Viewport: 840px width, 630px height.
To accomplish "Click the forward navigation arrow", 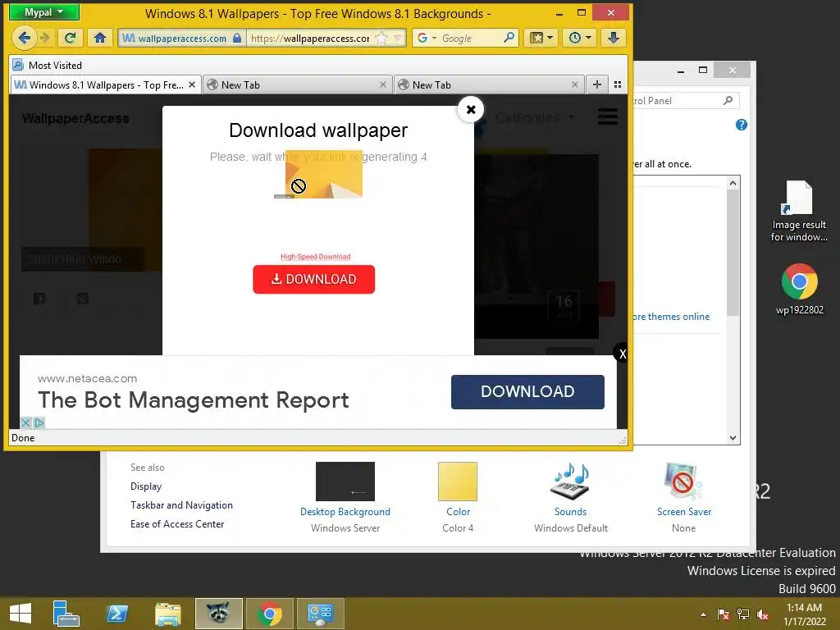I will coord(46,38).
